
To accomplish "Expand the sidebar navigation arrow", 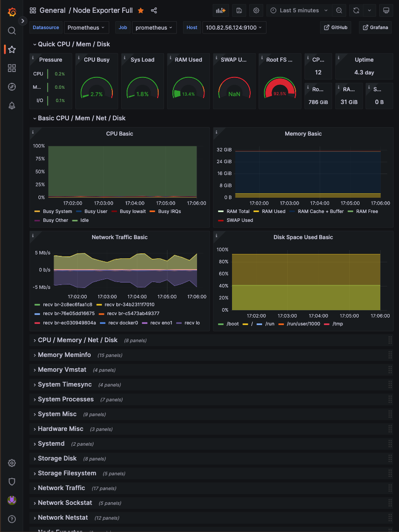I will point(23,21).
